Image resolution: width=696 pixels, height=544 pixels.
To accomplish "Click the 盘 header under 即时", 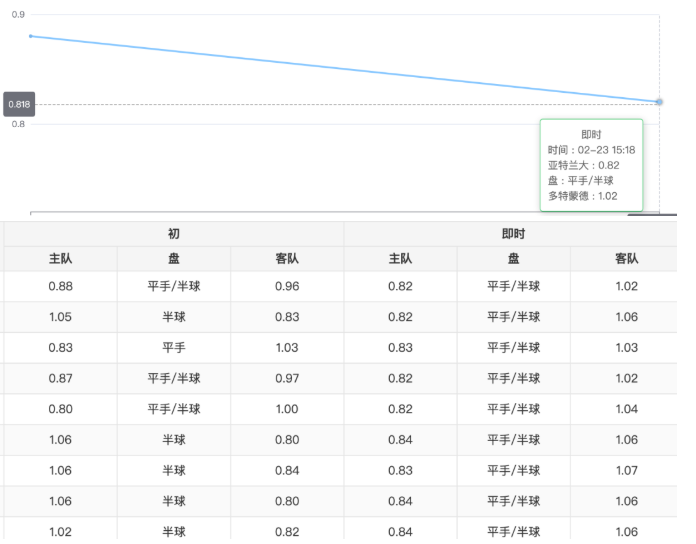I will point(513,259).
